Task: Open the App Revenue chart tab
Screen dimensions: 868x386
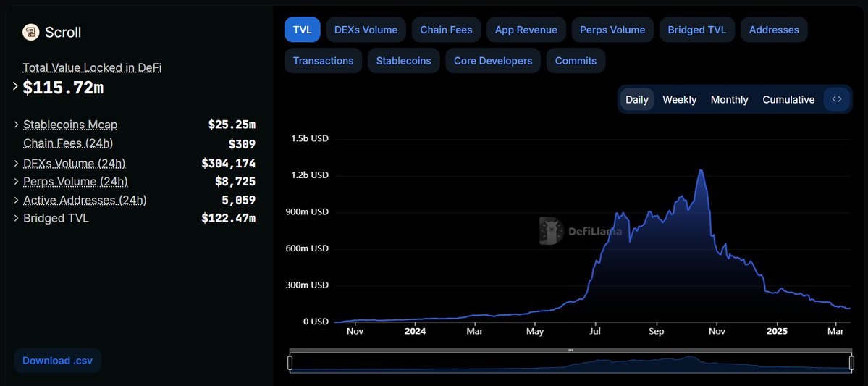Action: (x=526, y=30)
